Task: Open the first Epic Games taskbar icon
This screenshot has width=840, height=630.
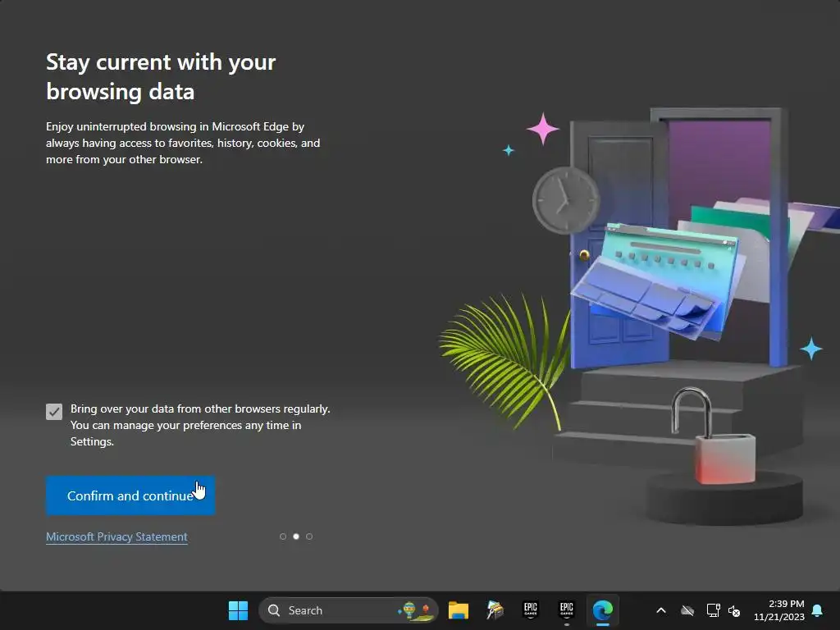Action: tap(531, 610)
